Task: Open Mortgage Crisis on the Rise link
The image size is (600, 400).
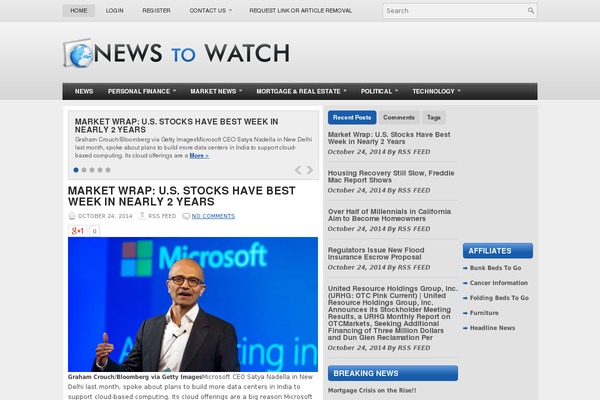Action: (x=372, y=390)
